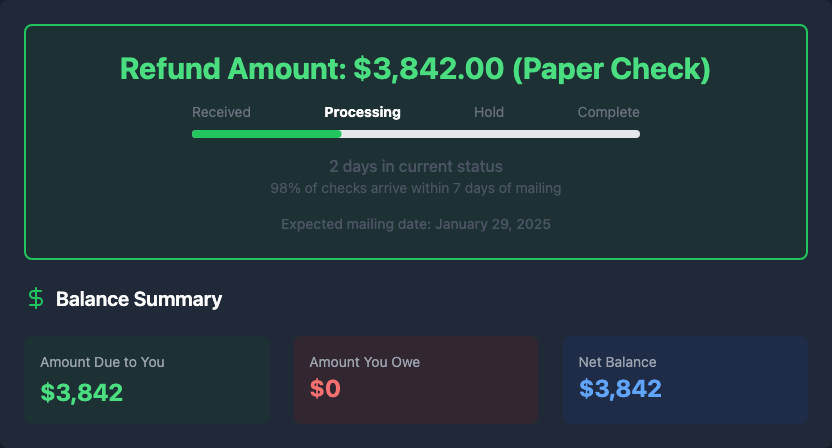Click the green $3,842 amount due value
The height and width of the screenshot is (448, 832).
(x=82, y=391)
